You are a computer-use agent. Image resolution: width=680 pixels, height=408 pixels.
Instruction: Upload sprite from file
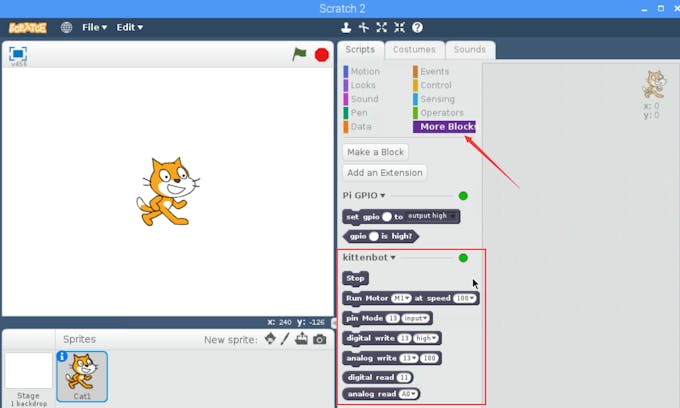[x=301, y=339]
